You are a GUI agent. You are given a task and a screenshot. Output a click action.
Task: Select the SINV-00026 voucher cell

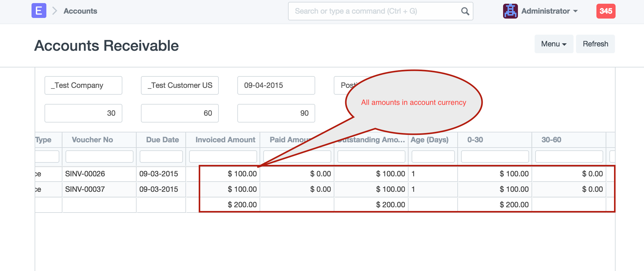pos(85,174)
